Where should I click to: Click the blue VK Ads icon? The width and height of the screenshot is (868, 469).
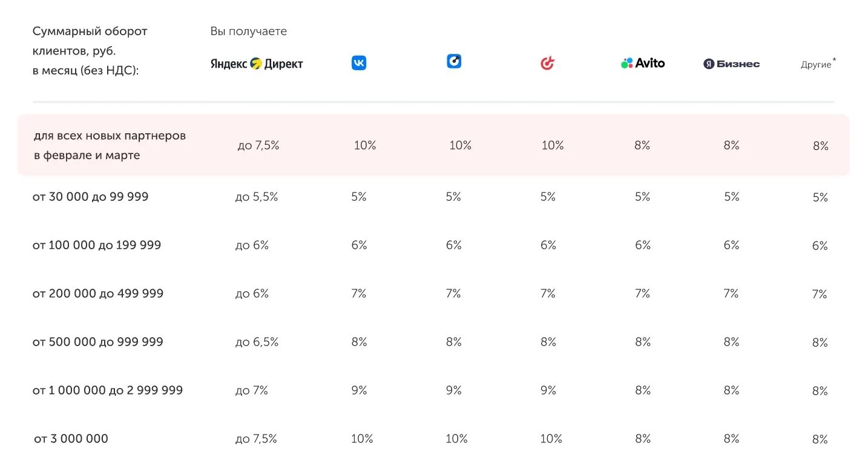click(x=454, y=61)
